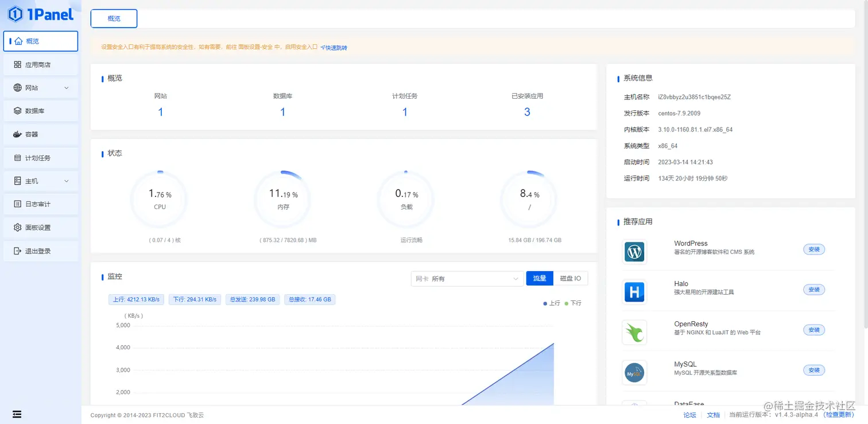Select the hostname value iZ8vbbyz2u3851c1bqee25Z
868x424 pixels.
[x=694, y=97]
